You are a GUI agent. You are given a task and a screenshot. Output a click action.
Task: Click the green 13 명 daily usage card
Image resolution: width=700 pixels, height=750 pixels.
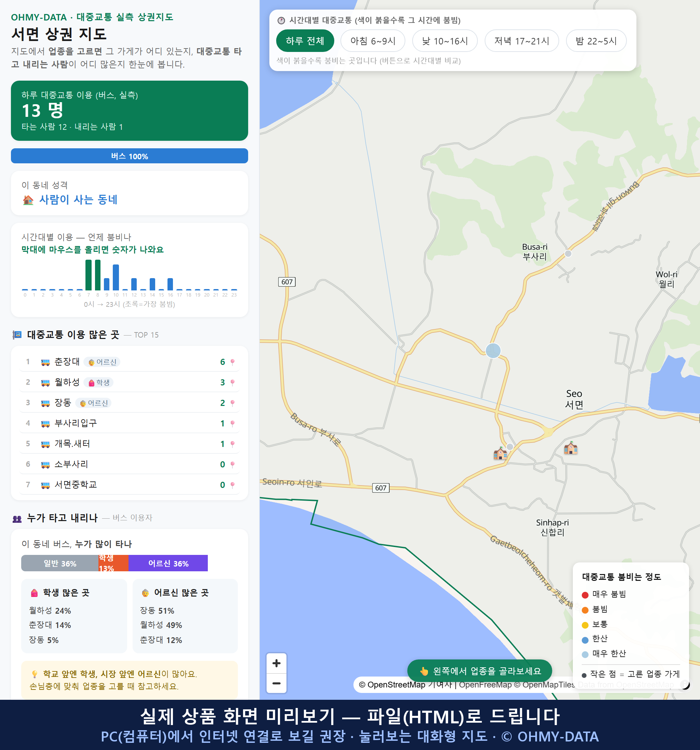coord(130,111)
